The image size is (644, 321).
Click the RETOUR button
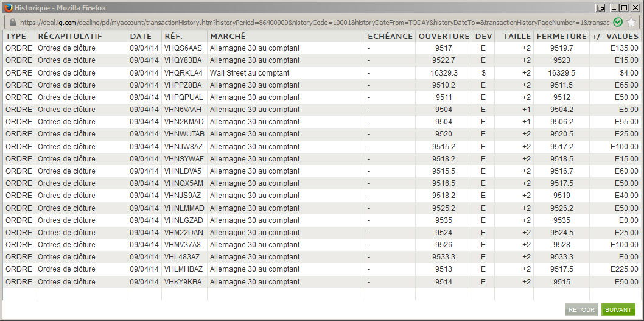581,310
